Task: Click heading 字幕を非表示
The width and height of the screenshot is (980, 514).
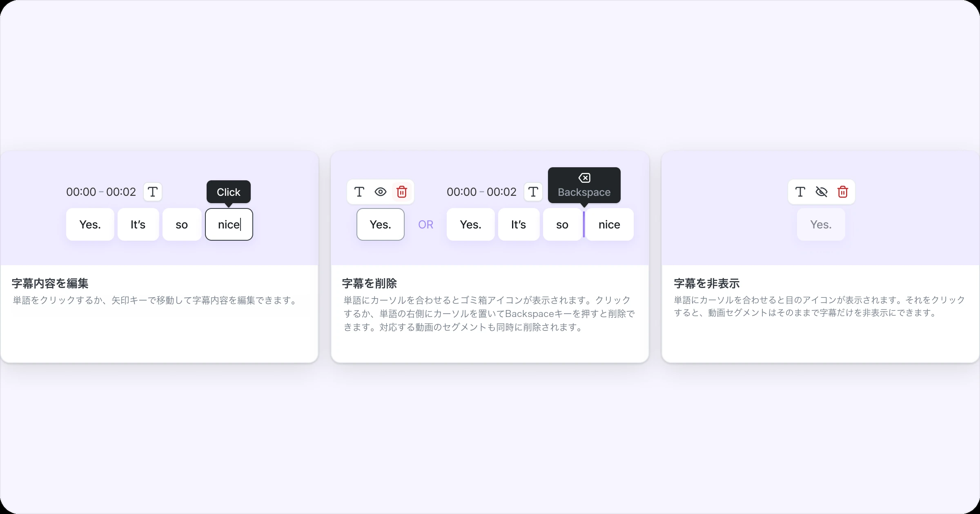Action: click(707, 283)
